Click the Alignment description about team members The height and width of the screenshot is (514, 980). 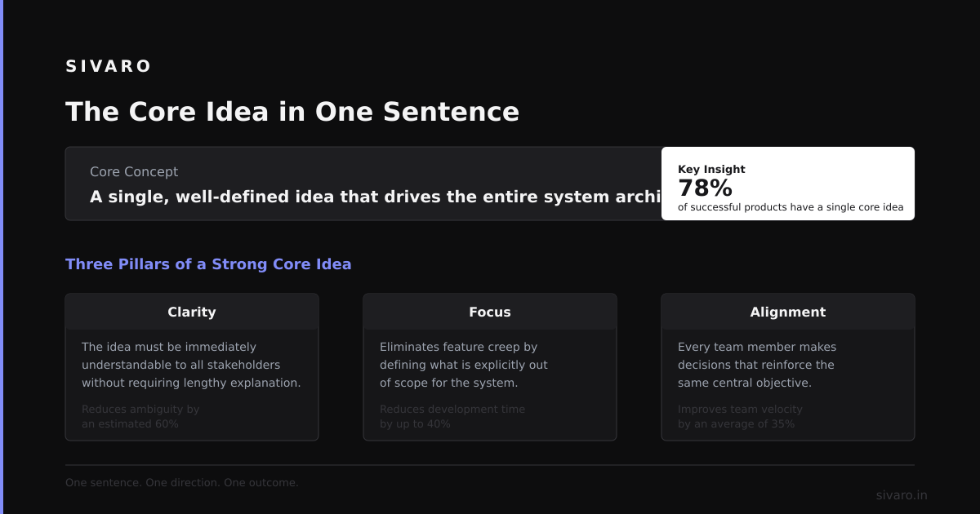tap(757, 365)
